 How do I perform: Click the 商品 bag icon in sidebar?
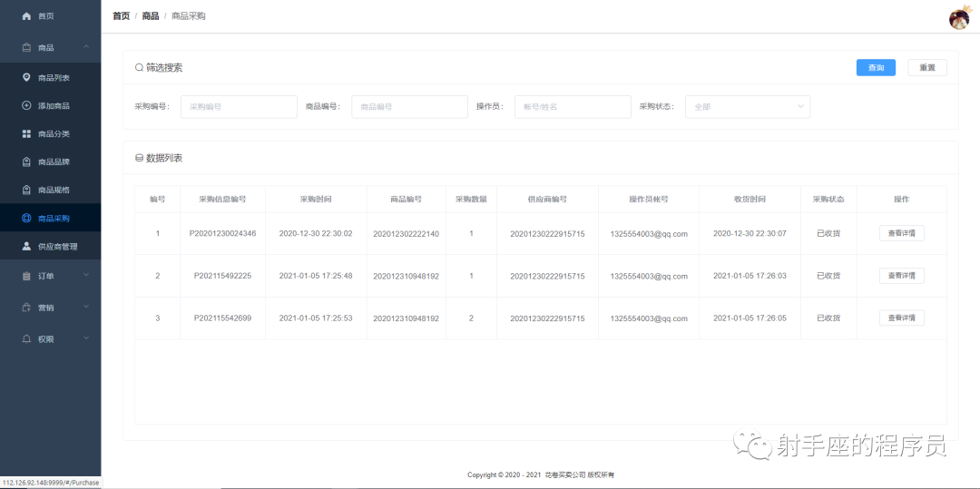click(26, 47)
